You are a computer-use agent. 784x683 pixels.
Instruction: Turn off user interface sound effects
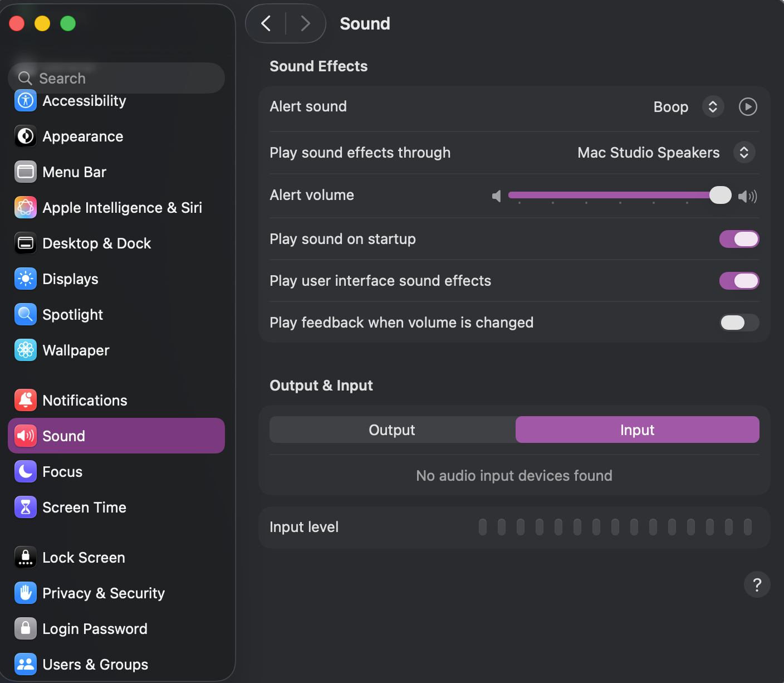(x=739, y=281)
